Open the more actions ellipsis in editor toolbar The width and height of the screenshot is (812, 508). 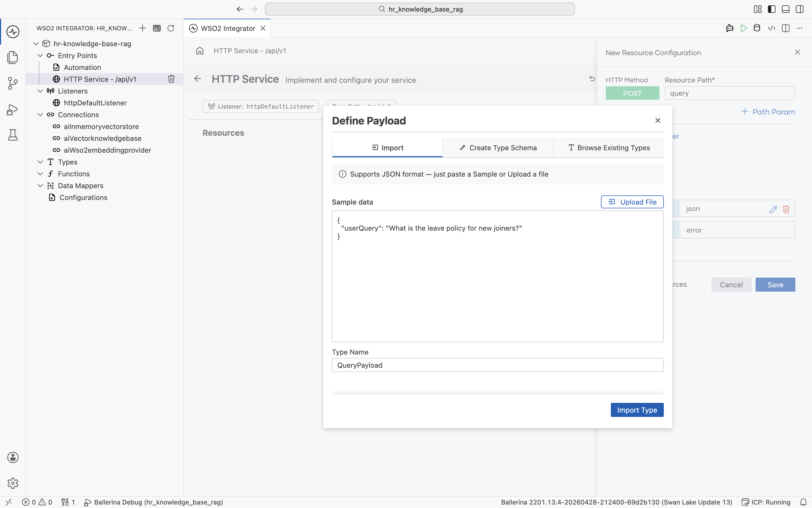pyautogui.click(x=800, y=28)
